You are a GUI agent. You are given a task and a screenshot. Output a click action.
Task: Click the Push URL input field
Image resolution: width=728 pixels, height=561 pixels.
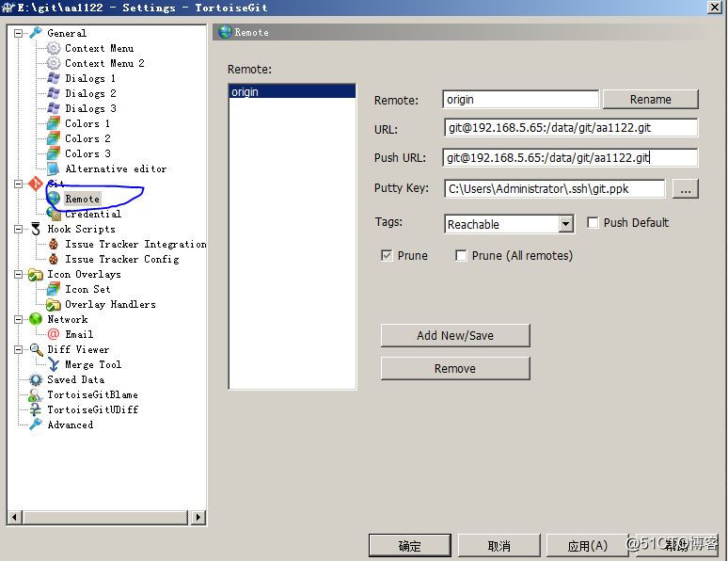coord(570,157)
